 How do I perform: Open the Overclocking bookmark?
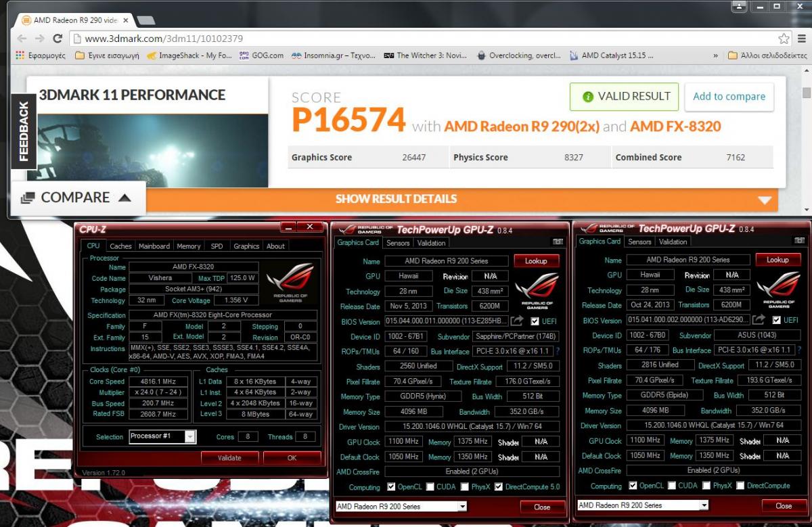pyautogui.click(x=519, y=55)
